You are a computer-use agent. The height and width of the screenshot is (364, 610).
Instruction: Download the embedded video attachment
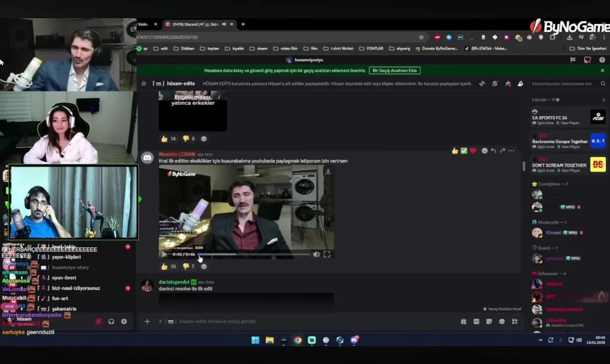click(328, 171)
